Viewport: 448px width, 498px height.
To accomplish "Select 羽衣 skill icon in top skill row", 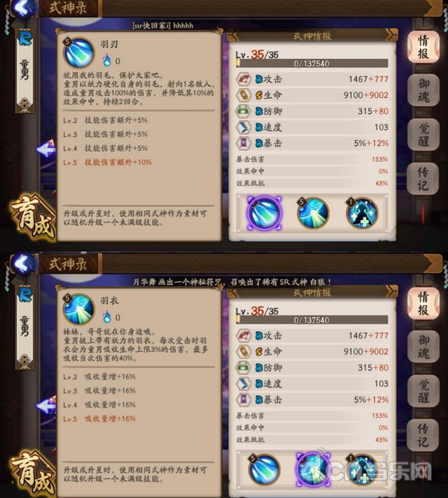I will point(313,212).
